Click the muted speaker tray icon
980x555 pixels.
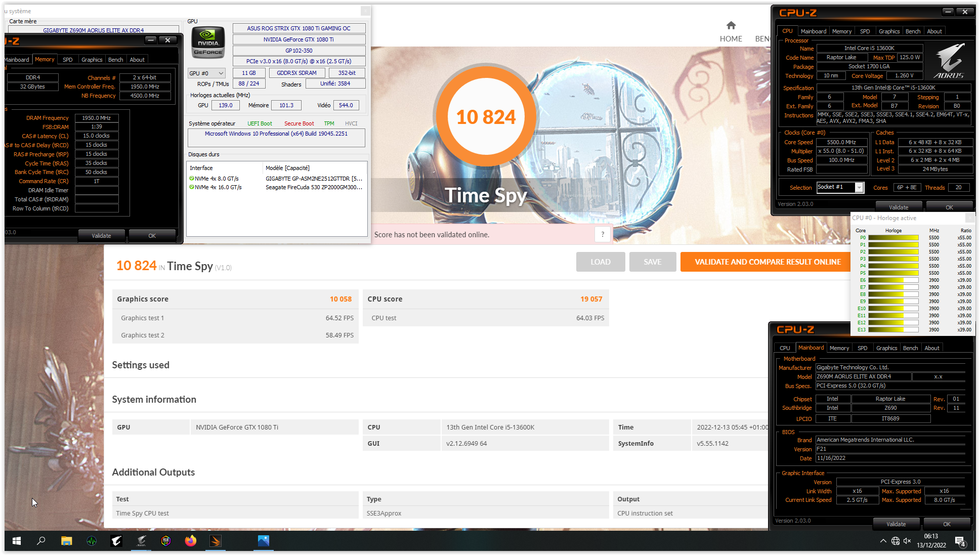coord(907,541)
